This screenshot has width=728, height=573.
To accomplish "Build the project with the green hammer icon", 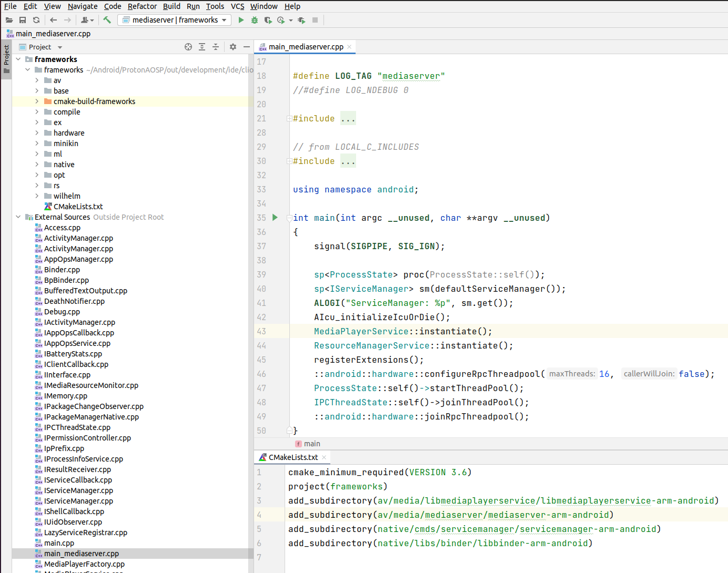I will (x=106, y=20).
